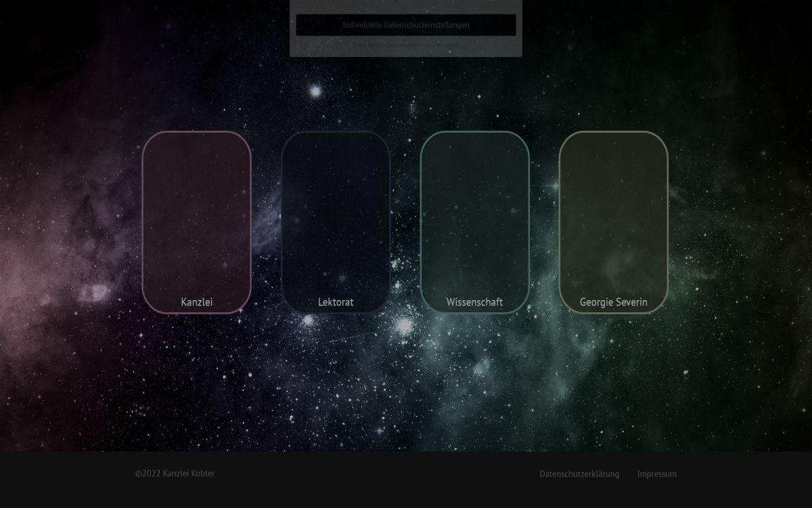Open Datenschutzerklärung in the page footer
The width and height of the screenshot is (812, 508).
579,474
